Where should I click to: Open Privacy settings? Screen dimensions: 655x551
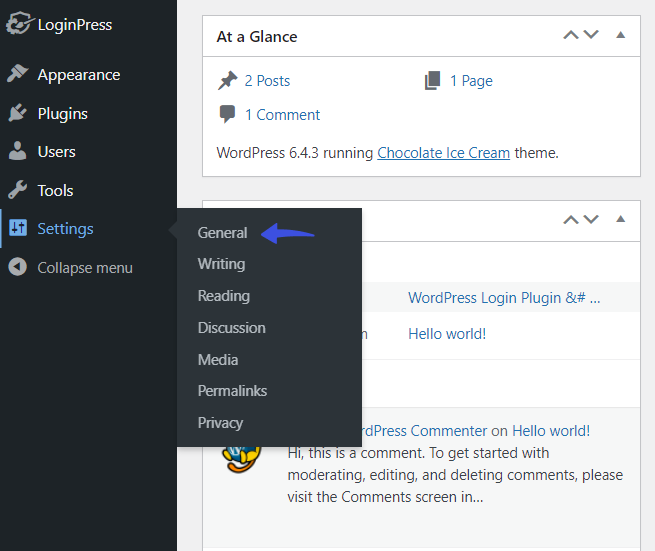click(220, 423)
